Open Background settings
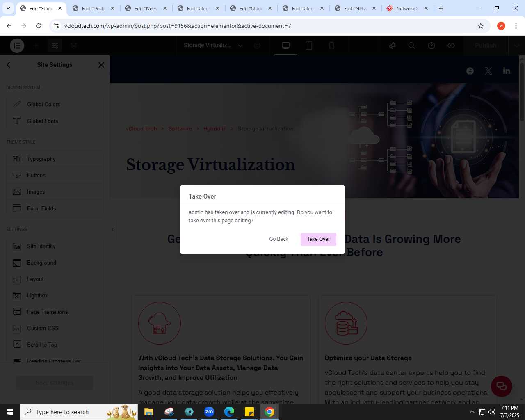525x420 pixels. coord(55,263)
